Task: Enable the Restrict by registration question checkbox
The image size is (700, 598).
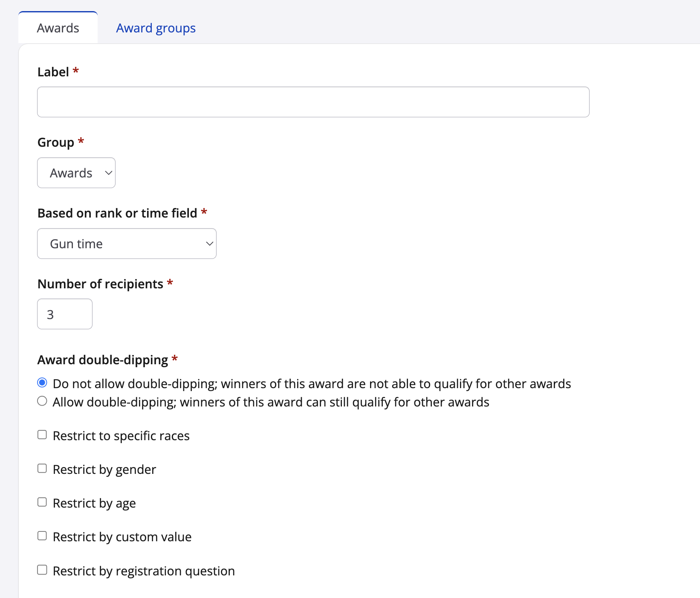Action: click(x=42, y=570)
